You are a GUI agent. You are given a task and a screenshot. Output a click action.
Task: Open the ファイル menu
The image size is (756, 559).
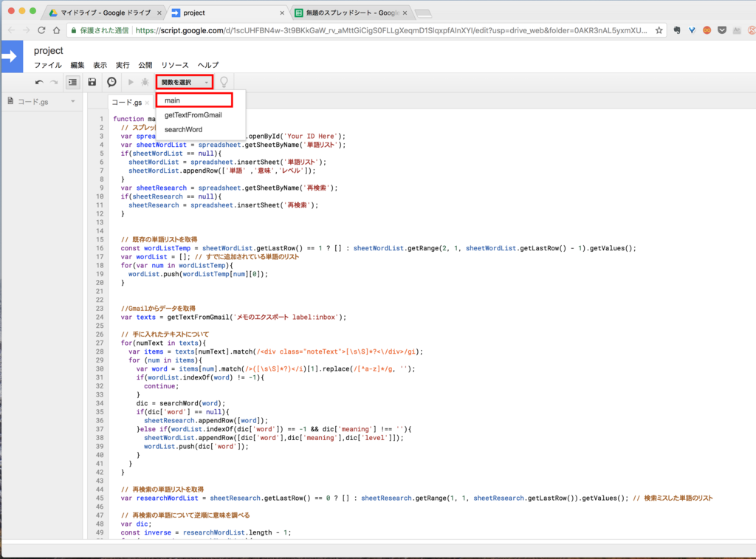(x=48, y=65)
